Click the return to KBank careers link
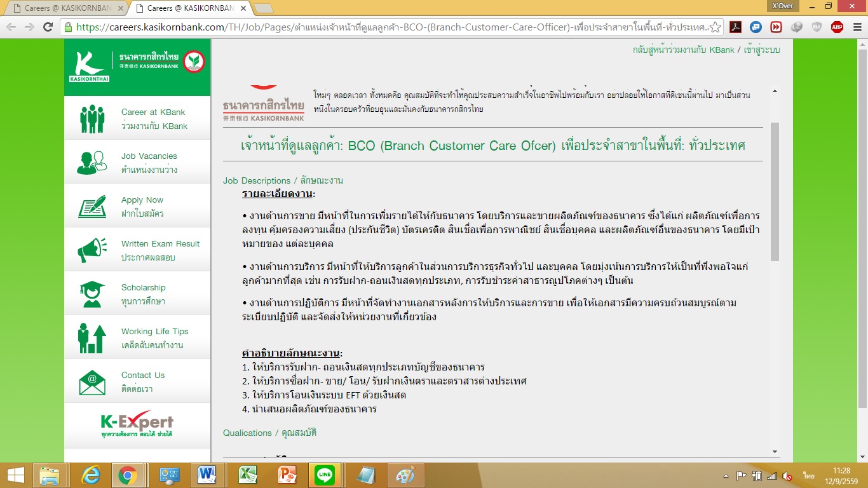Image resolution: width=868 pixels, height=488 pixels. [x=683, y=50]
